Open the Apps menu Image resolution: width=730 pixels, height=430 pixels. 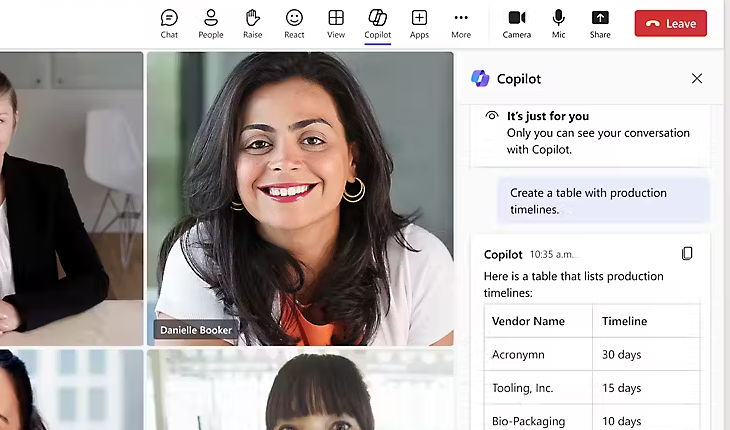coord(419,23)
